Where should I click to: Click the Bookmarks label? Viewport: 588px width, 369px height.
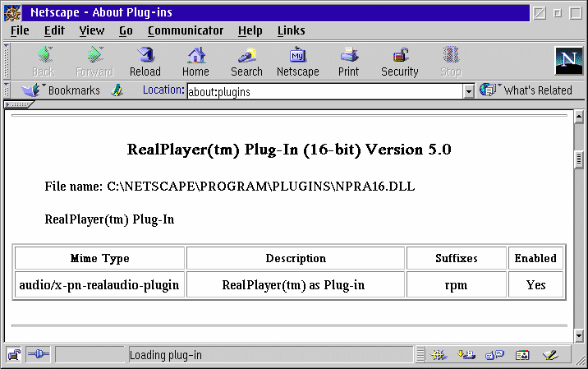click(74, 90)
